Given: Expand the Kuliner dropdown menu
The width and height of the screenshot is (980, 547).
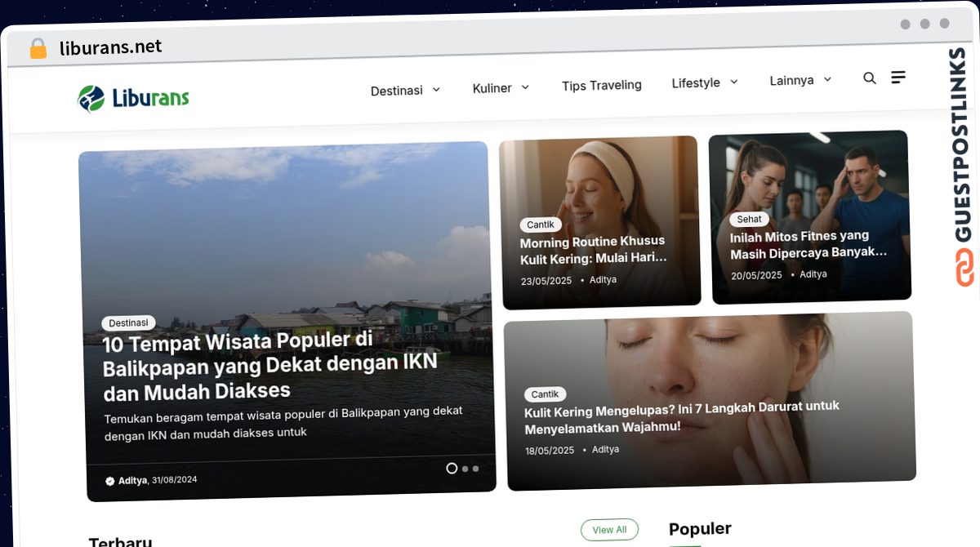Looking at the screenshot, I should pos(501,88).
